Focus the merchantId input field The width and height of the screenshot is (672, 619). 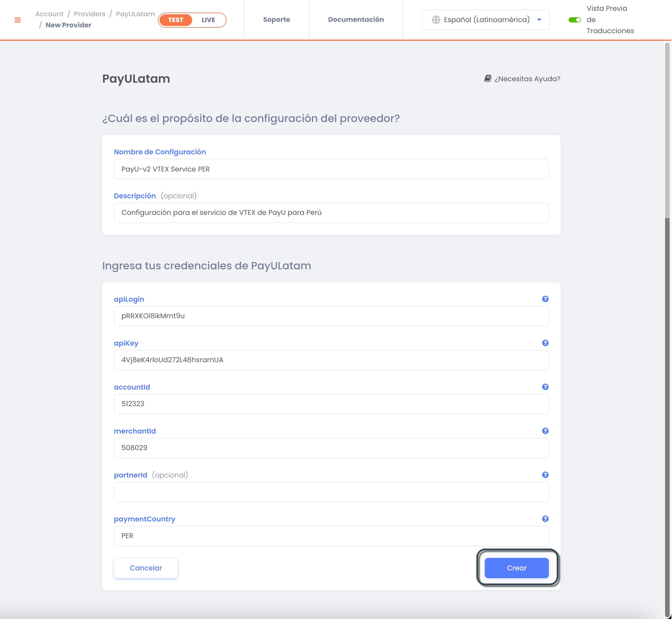331,448
